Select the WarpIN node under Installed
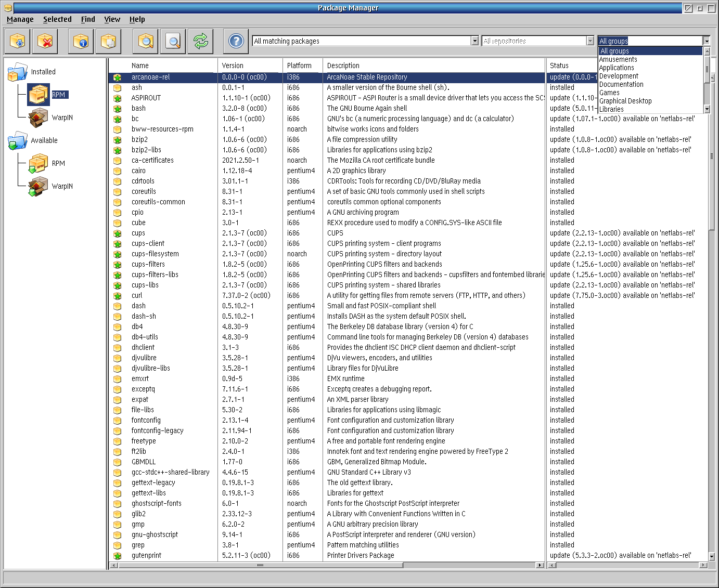The image size is (719, 588). click(62, 117)
